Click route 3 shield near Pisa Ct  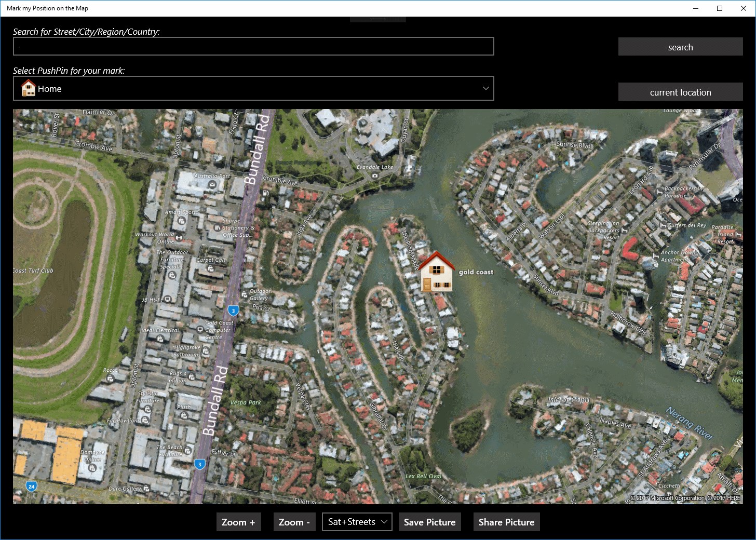coord(233,310)
